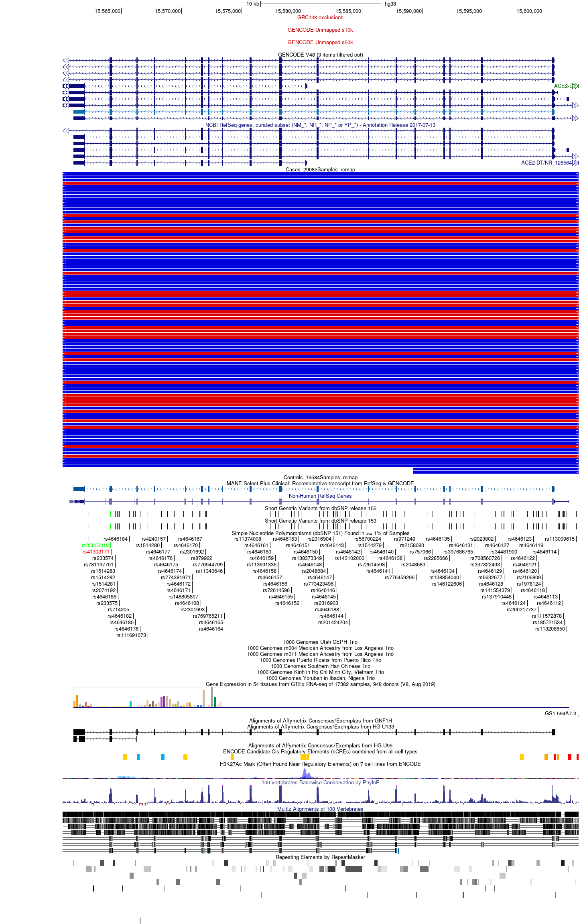Open ENCODE Candidate Cis-Regulatory Elements title
The width and height of the screenshot is (579, 924).
click(x=320, y=751)
